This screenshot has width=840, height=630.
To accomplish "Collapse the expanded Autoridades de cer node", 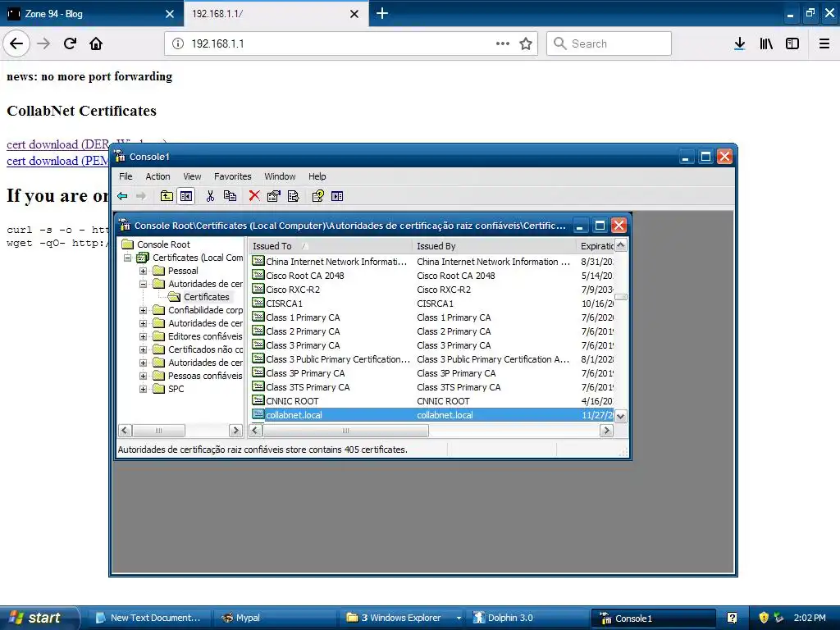I will pos(143,284).
